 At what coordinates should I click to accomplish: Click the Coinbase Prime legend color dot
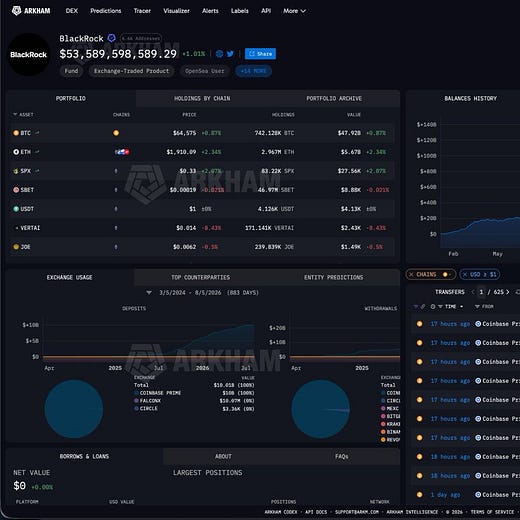click(136, 393)
